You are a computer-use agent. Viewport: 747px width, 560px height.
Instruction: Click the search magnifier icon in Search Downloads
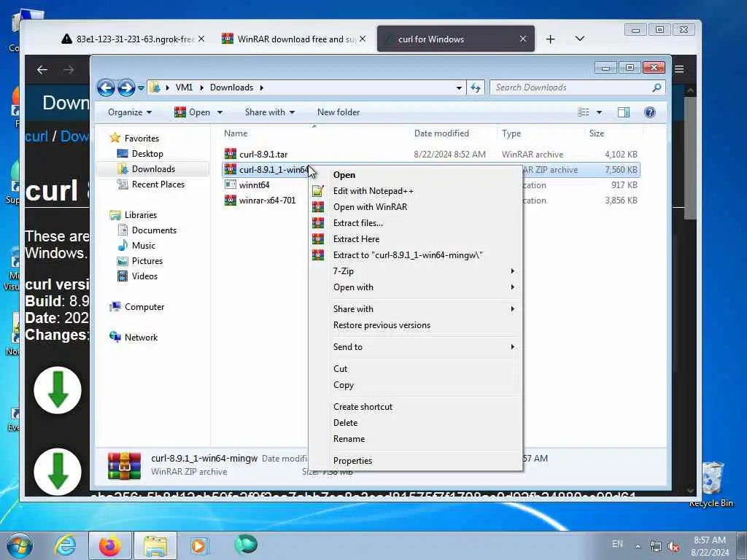[x=657, y=87]
